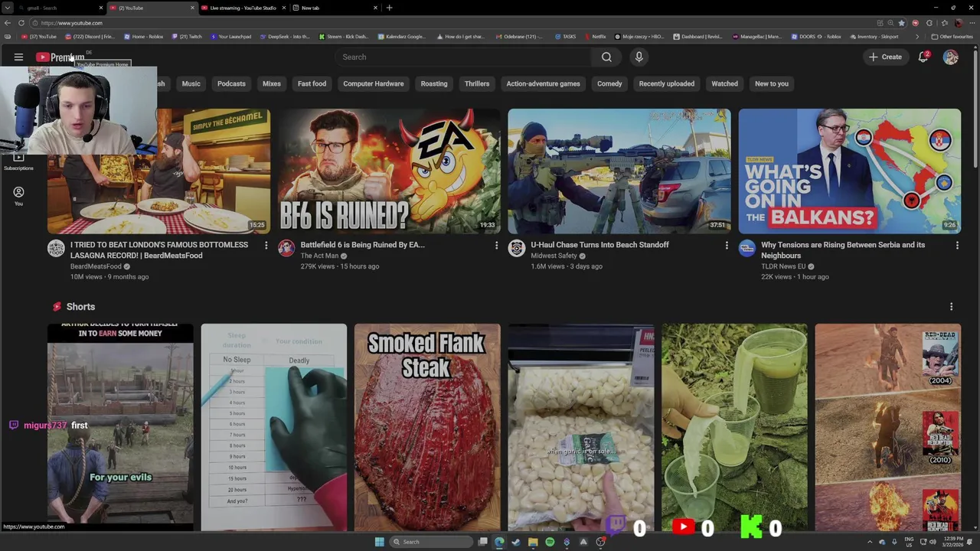This screenshot has height=551, width=980.
Task: Start voice search with the microphone icon
Action: (639, 57)
